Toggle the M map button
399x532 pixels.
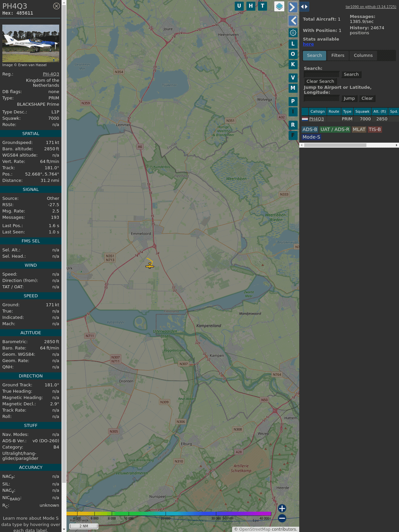293,88
